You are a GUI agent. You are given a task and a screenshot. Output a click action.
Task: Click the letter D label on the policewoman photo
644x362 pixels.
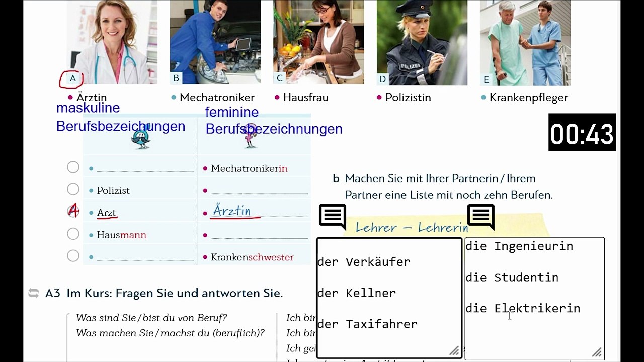click(383, 79)
